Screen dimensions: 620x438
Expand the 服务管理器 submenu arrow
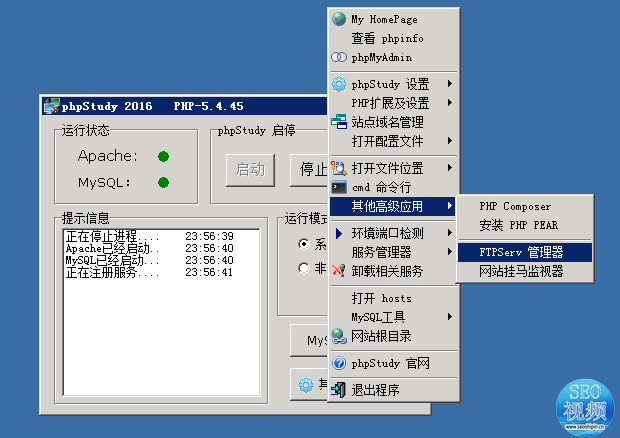[x=450, y=252]
